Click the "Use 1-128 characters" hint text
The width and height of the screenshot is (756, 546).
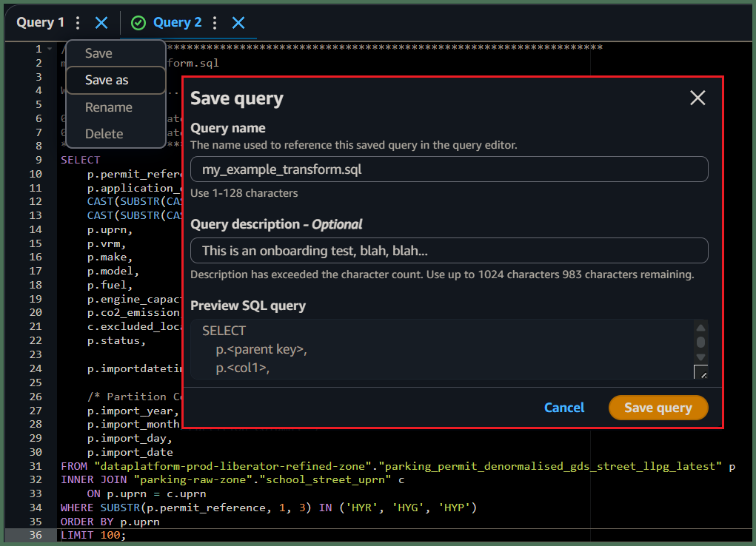(244, 193)
